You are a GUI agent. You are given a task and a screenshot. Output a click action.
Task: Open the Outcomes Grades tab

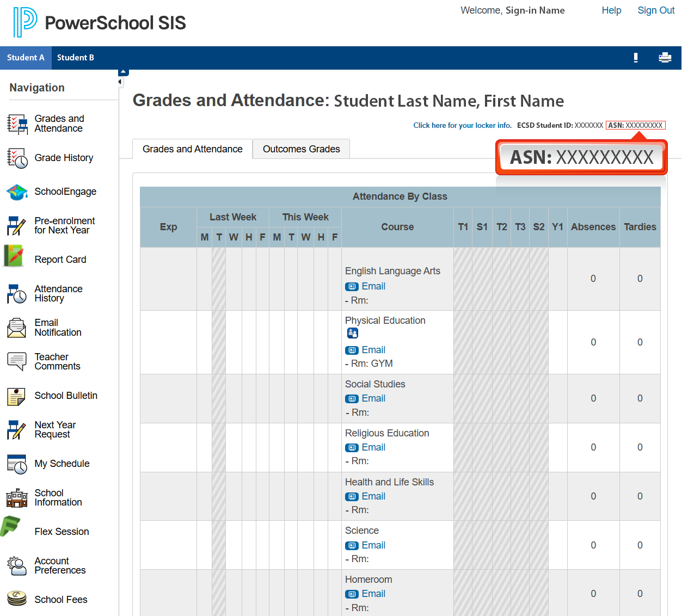301,149
